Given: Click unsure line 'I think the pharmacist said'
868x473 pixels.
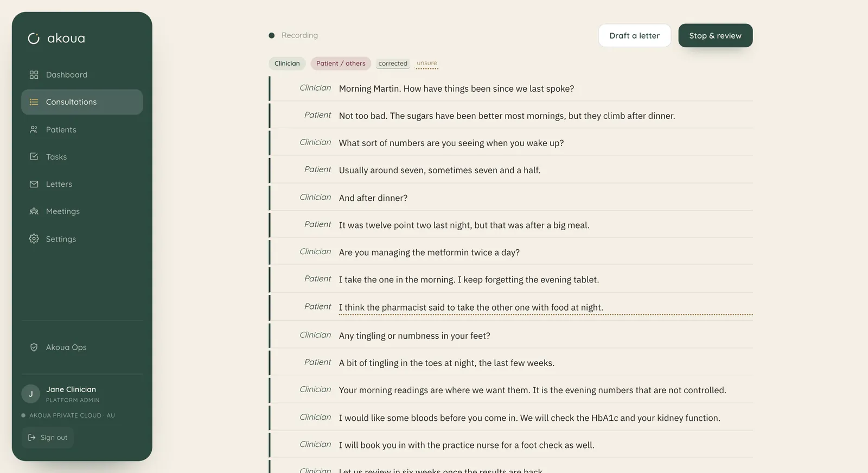Looking at the screenshot, I should point(511,307).
